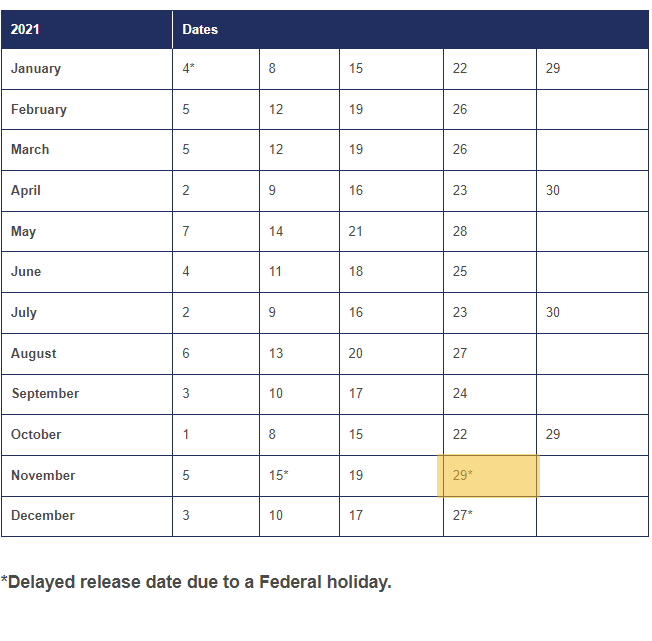Select the July 30 date cell
This screenshot has height=641, width=652.
(x=553, y=312)
